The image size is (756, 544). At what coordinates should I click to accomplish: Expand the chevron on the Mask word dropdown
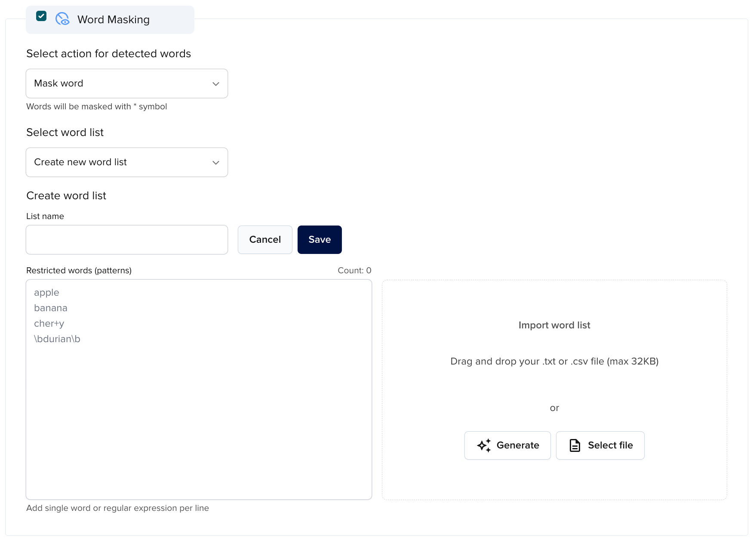point(215,83)
